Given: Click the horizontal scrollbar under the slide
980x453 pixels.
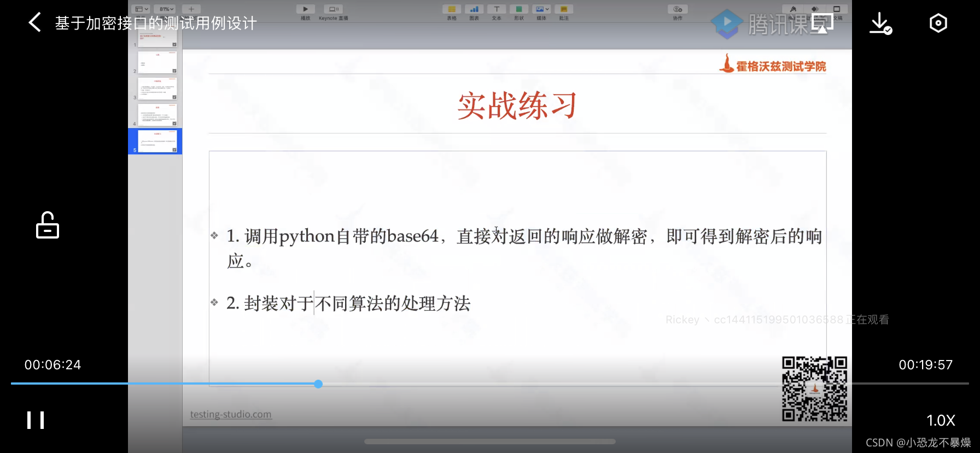Looking at the screenshot, I should point(490,442).
